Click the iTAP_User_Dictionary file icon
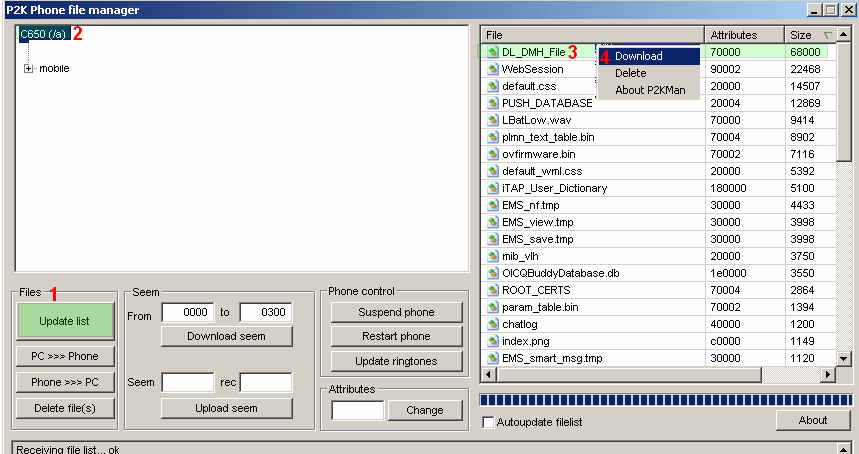Screen dimensions: 859x454 (x=493, y=188)
